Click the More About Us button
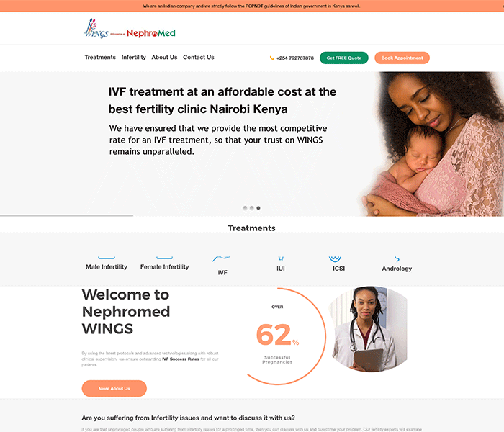 pyautogui.click(x=114, y=388)
